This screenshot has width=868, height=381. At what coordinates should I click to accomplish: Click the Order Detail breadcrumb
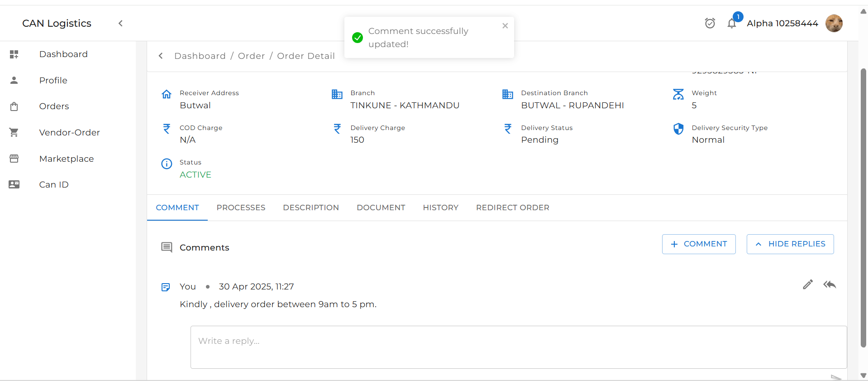(306, 56)
